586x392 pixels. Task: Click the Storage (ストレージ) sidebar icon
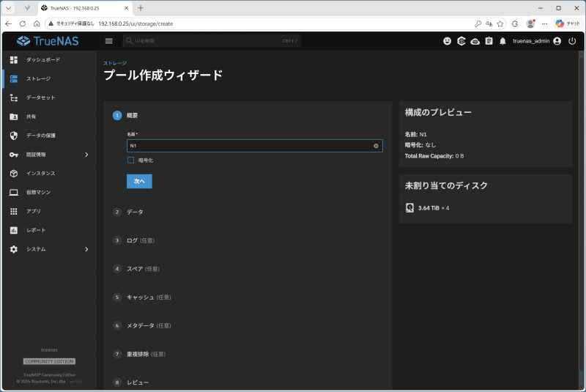(x=14, y=78)
